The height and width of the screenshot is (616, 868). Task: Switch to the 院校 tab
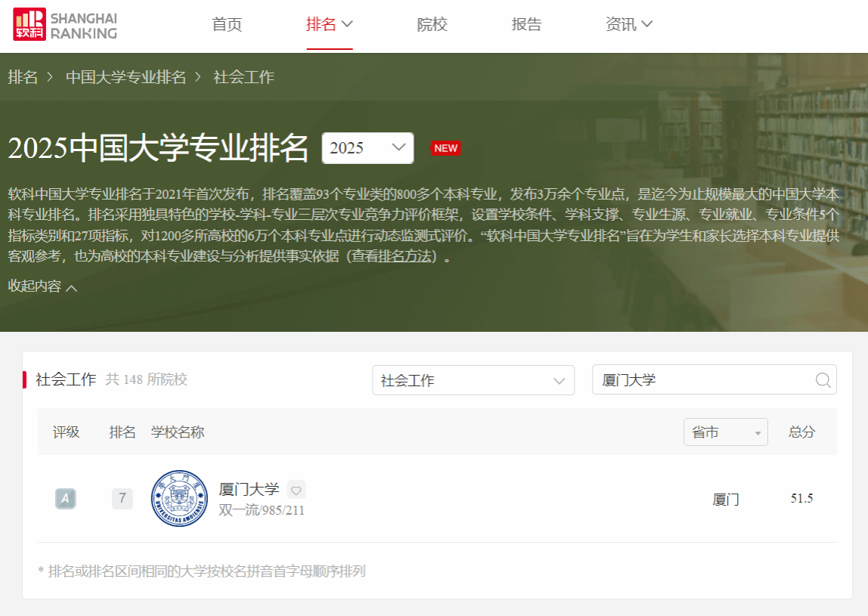[432, 25]
